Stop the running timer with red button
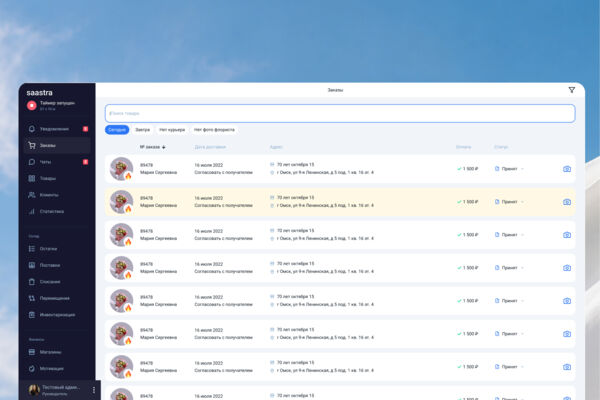Image resolution: width=600 pixels, height=400 pixels. [x=32, y=105]
